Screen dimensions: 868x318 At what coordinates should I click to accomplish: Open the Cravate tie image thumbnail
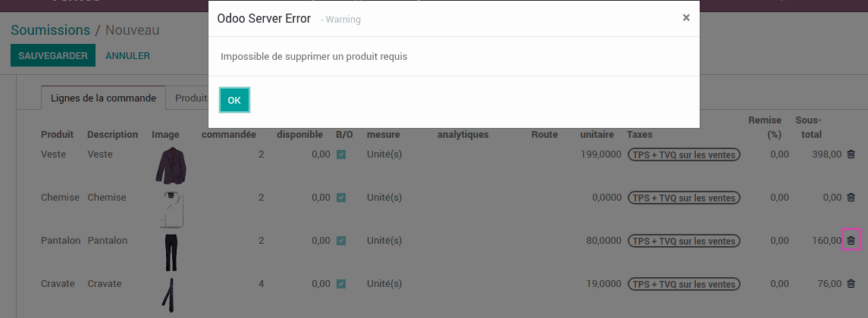click(x=168, y=293)
